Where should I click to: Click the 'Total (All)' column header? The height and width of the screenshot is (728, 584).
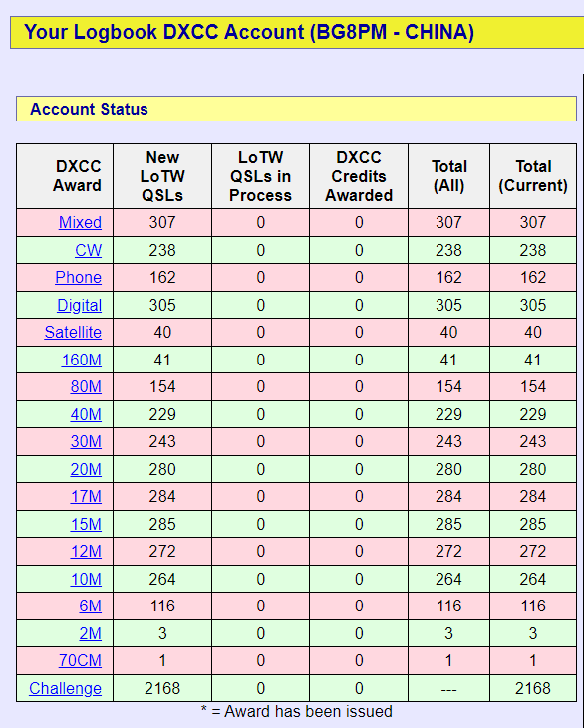(x=448, y=176)
